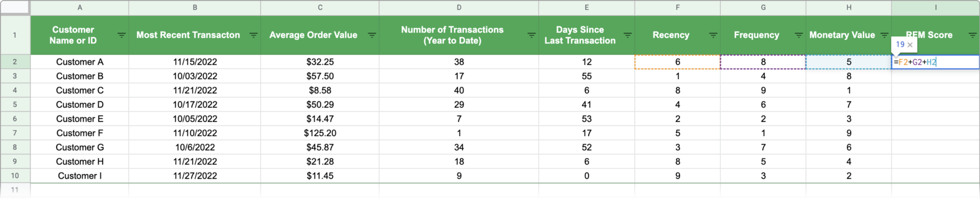
Task: Select column A header
Action: 80,8
